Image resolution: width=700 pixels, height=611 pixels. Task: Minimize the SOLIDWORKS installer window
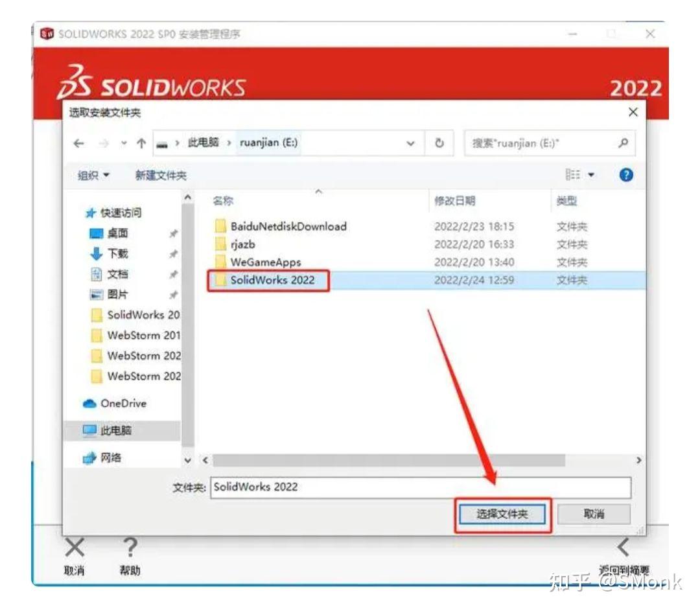click(573, 34)
